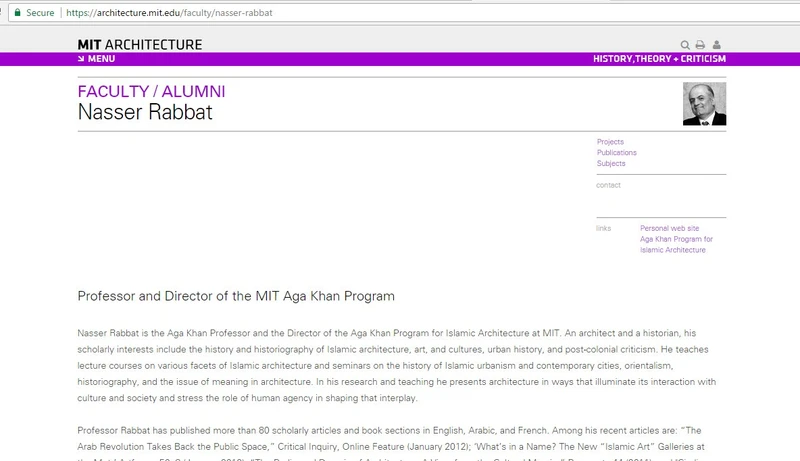Open the MENU arrow icon

[x=81, y=59]
